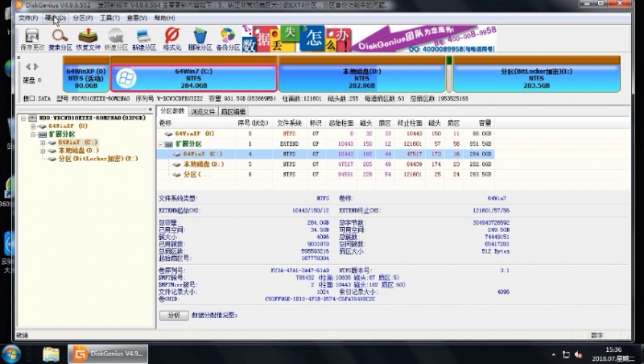
Task: Go to next disk with right arrow
Action: pyautogui.click(x=36, y=67)
